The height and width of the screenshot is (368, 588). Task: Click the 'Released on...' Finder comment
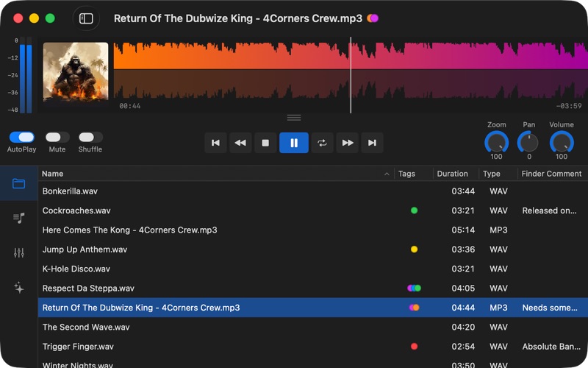tap(549, 210)
